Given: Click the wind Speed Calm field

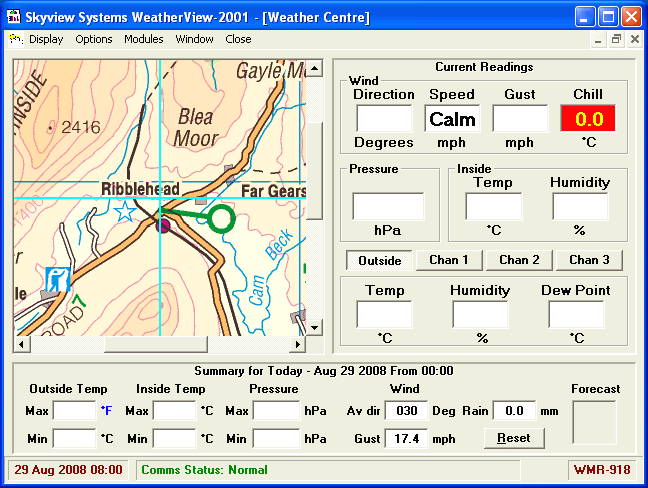Looking at the screenshot, I should pos(452,119).
